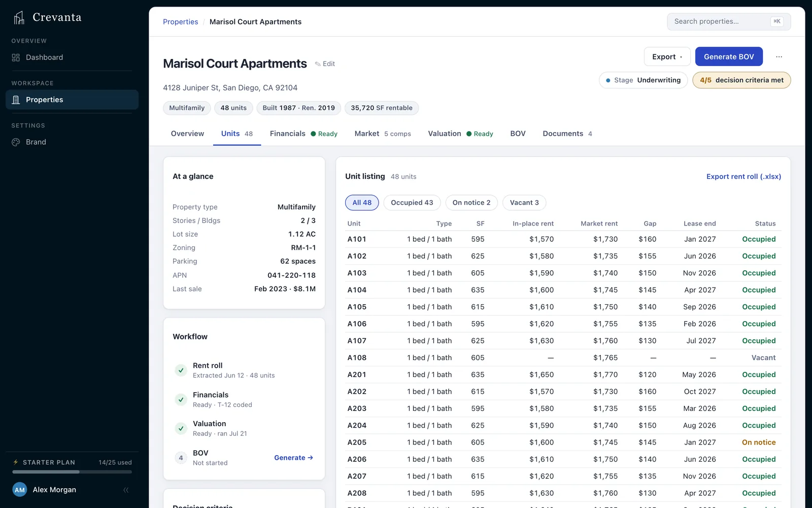Select the All 48 filter chip

point(362,203)
